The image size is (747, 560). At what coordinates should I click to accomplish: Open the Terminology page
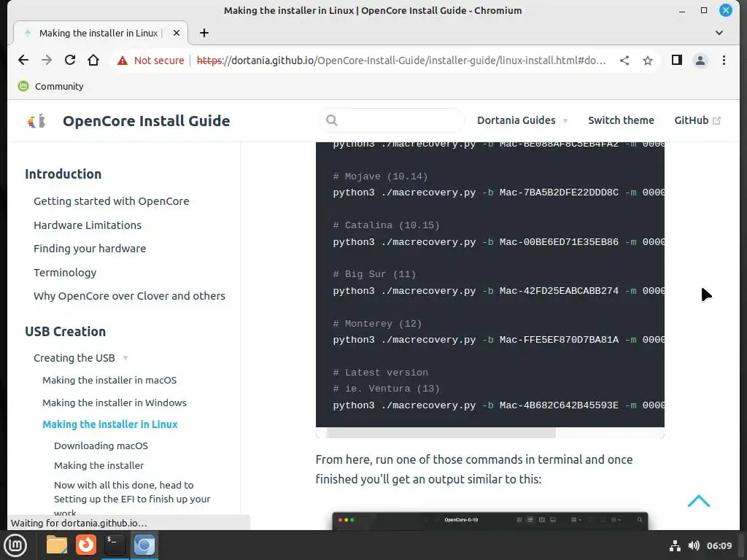click(x=65, y=273)
